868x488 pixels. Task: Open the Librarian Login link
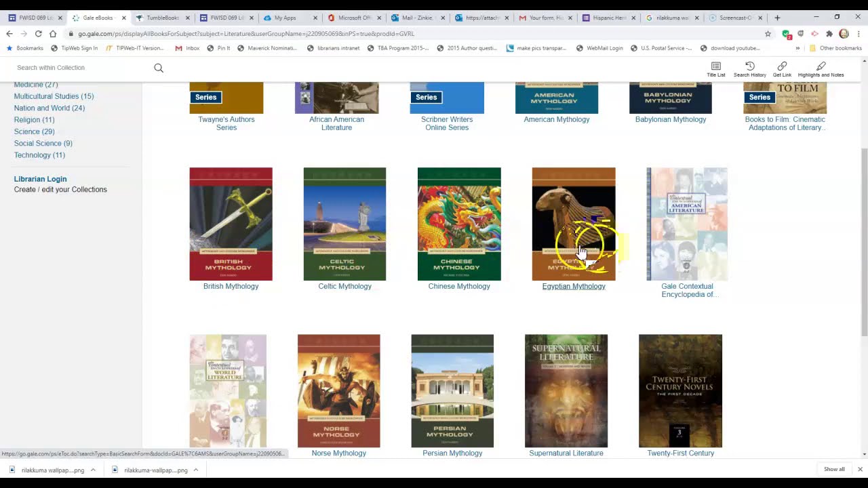click(41, 179)
